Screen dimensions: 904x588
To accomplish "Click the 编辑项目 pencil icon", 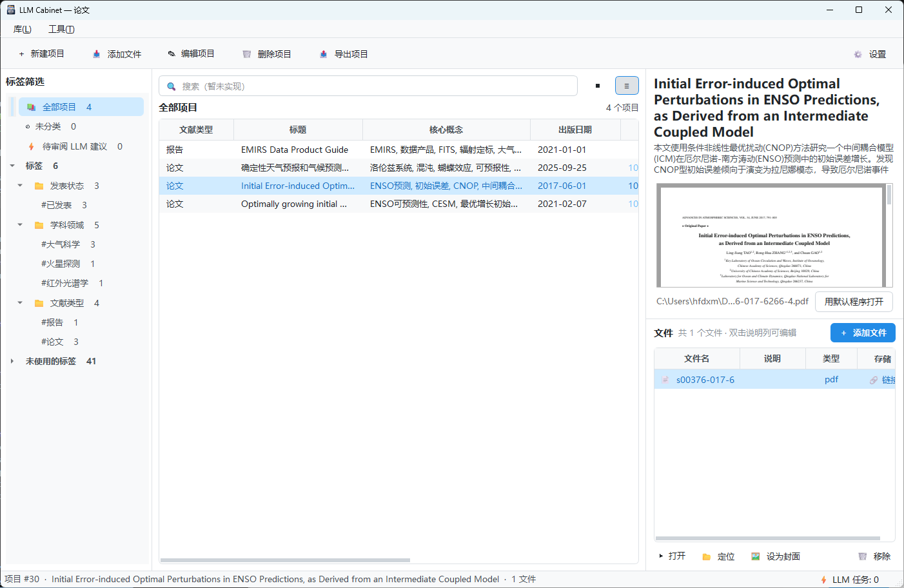I will [x=172, y=54].
